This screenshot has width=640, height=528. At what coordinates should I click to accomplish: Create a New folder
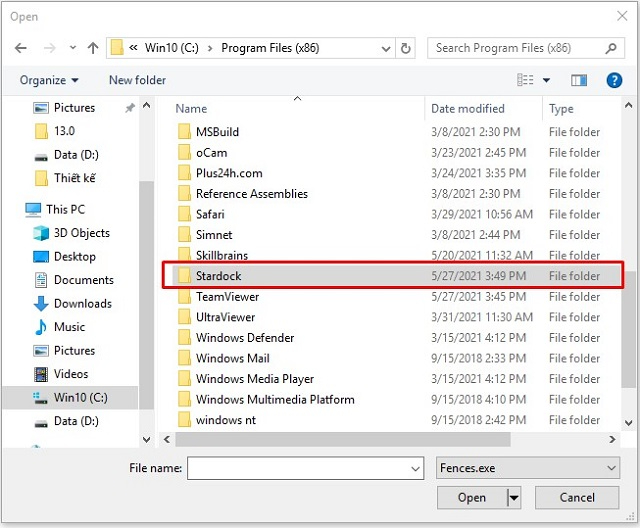click(x=138, y=80)
